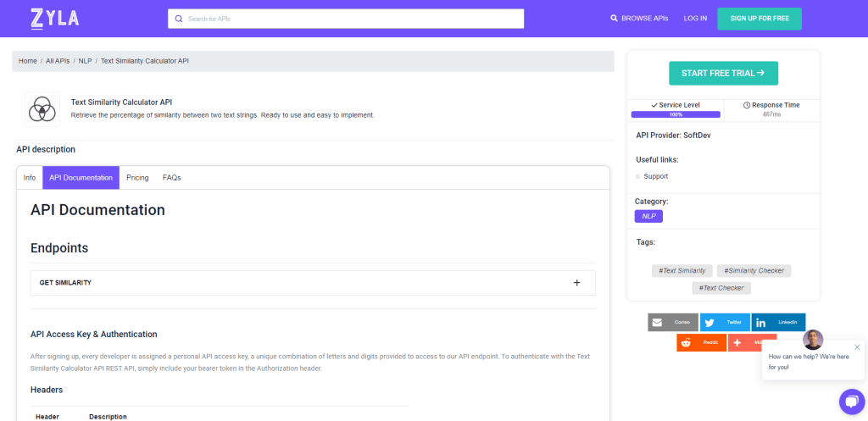Share on Twitter button
868x421 pixels.
[726, 323]
